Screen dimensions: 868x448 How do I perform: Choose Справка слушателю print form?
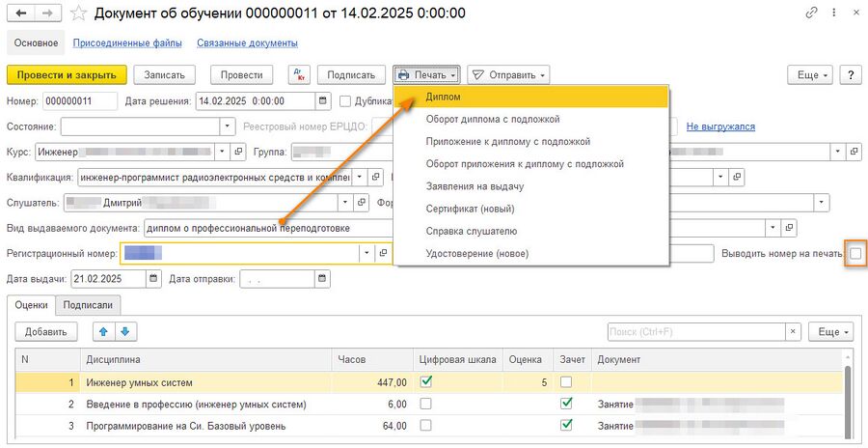pos(531,231)
